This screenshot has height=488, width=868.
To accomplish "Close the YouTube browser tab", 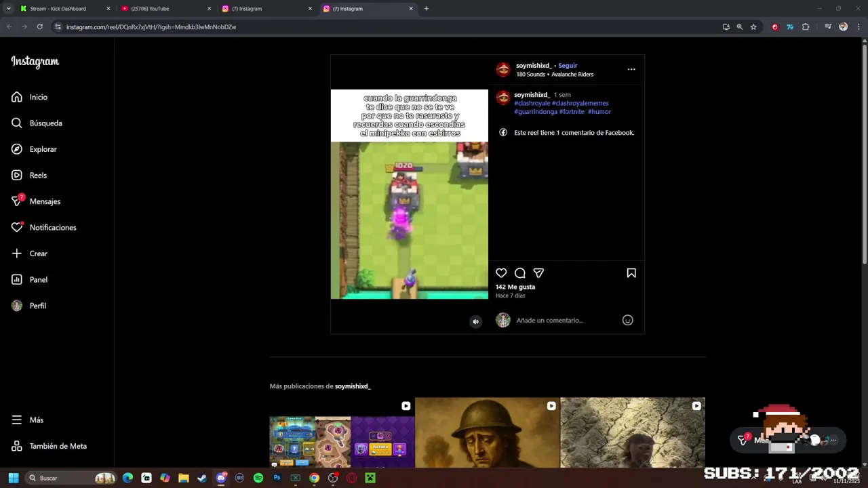I will pyautogui.click(x=209, y=9).
